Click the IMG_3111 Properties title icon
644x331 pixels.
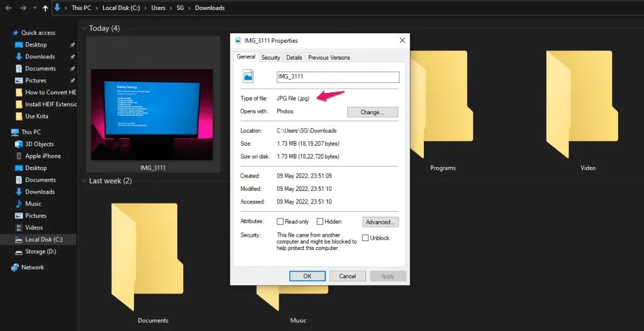tap(237, 40)
